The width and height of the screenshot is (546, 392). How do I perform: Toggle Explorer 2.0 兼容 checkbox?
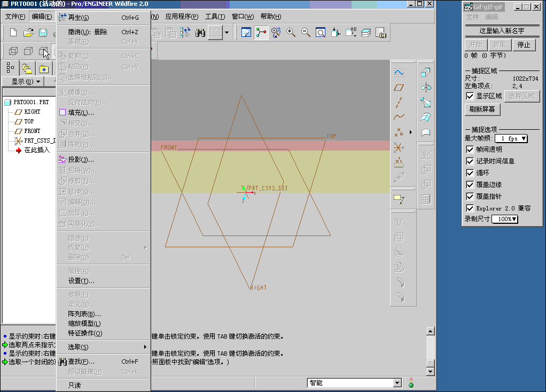point(470,208)
